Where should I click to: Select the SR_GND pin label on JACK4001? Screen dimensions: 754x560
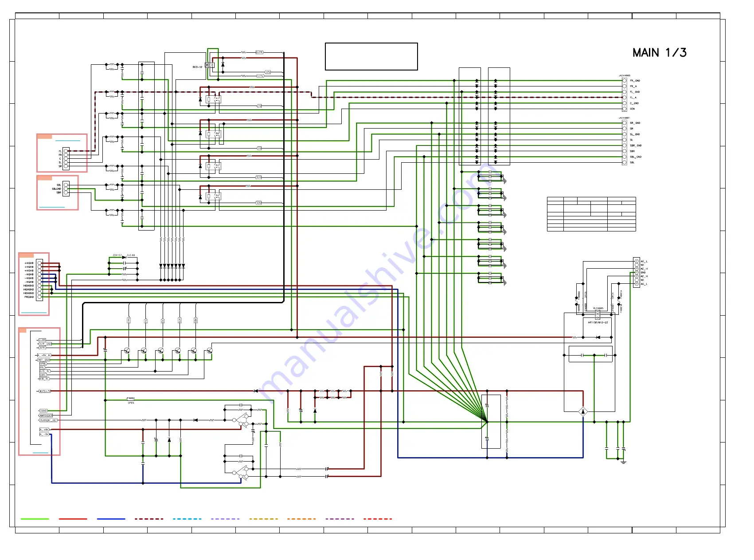[x=635, y=123]
